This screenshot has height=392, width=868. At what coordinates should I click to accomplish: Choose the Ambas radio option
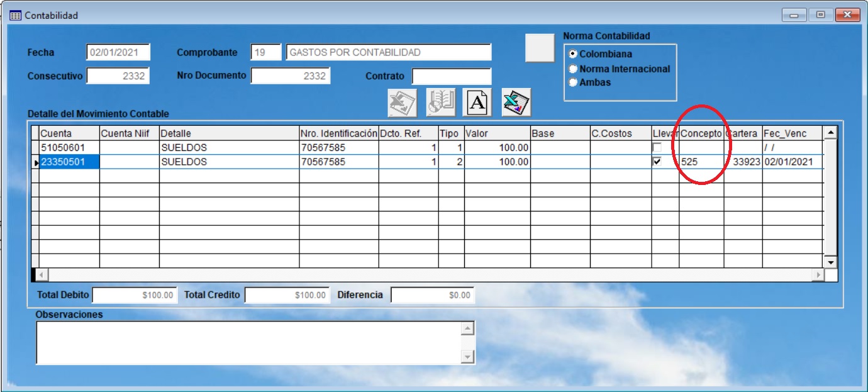(573, 82)
